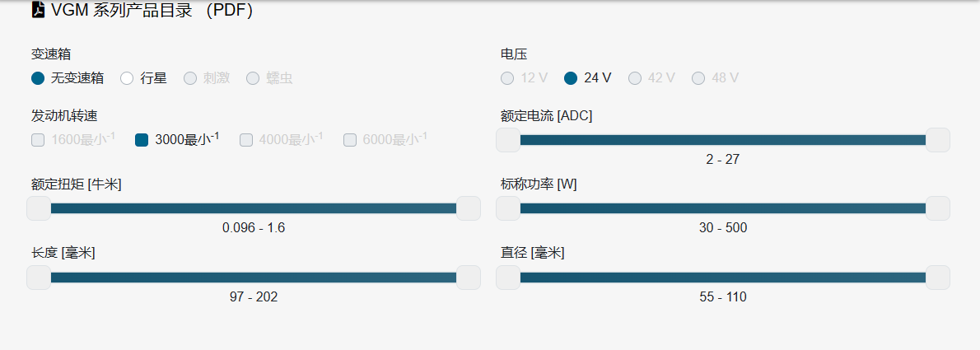
Task: Pick the 蠕虫 gearbox radio option
Action: pos(253,78)
